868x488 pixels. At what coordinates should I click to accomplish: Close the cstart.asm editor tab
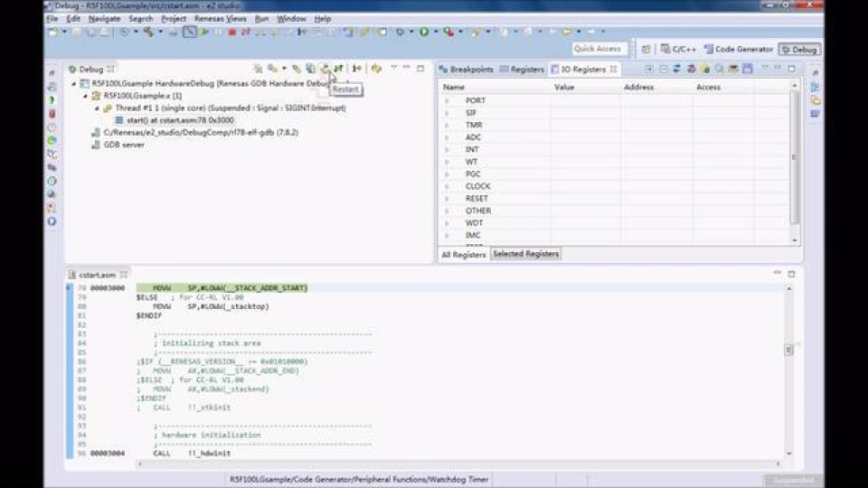pyautogui.click(x=125, y=275)
